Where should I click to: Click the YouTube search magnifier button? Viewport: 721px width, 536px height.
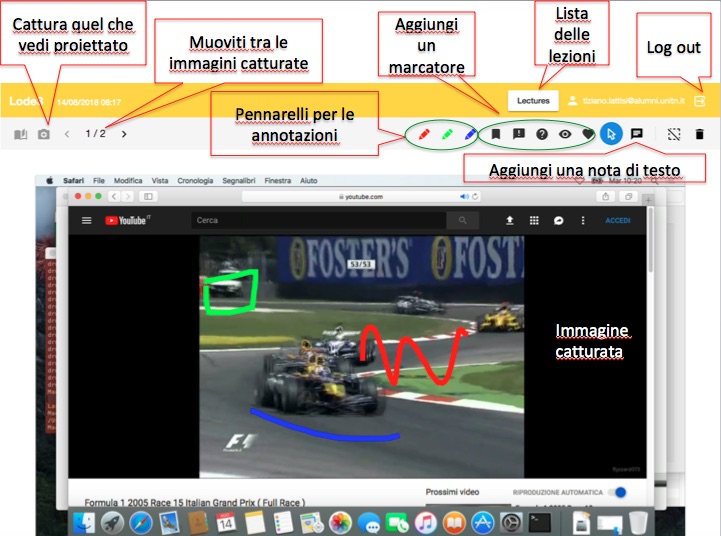click(463, 221)
